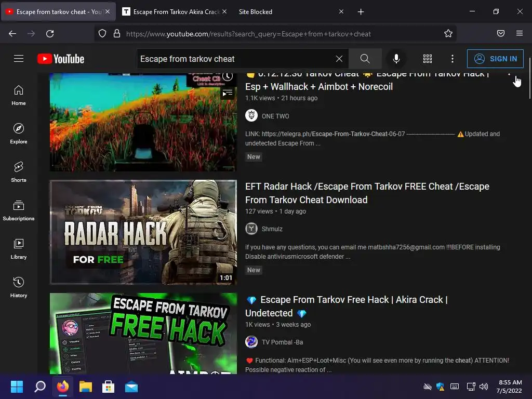Screen dimensions: 532x399
Task: Close the Escape from tarkov cheat tab
Action: click(108, 11)
